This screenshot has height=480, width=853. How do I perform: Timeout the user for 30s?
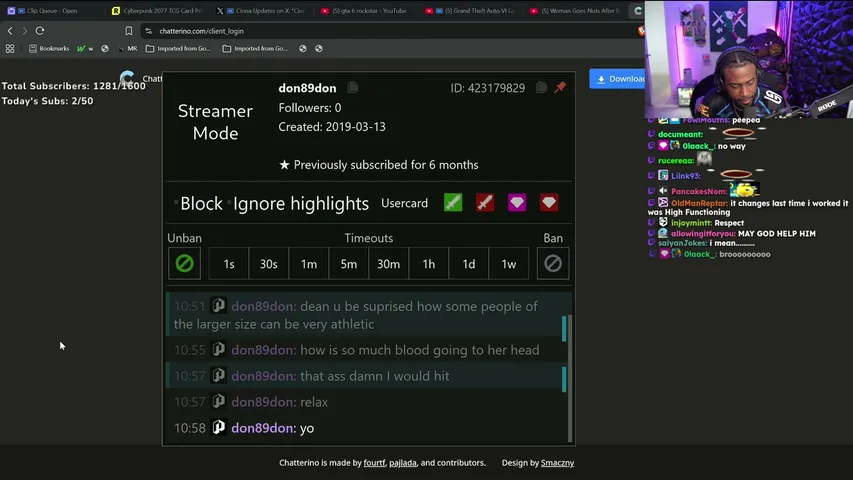click(x=268, y=263)
